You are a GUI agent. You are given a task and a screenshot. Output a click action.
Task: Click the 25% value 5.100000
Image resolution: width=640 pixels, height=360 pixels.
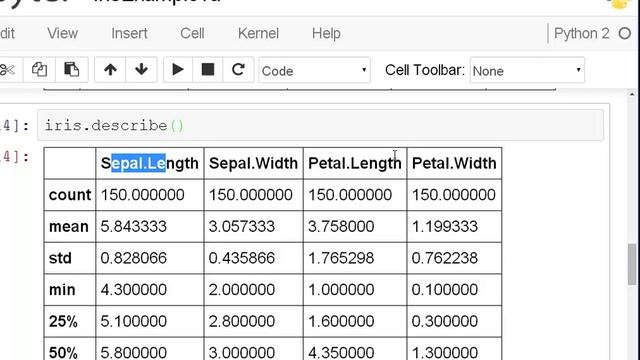tap(134, 321)
